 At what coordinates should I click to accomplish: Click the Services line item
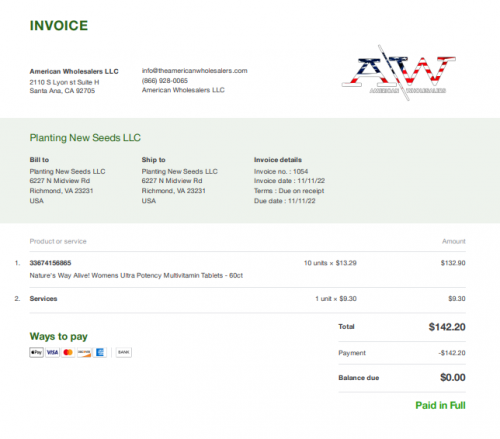[x=43, y=299]
